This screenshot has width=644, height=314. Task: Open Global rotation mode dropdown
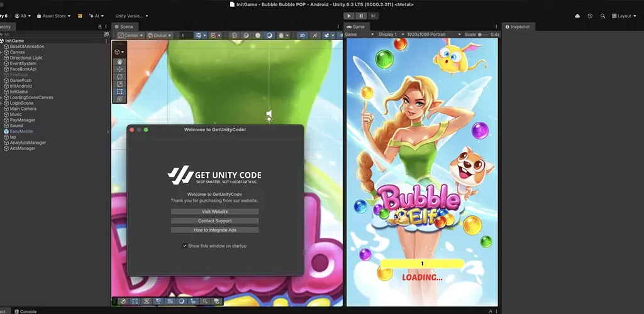click(x=159, y=35)
